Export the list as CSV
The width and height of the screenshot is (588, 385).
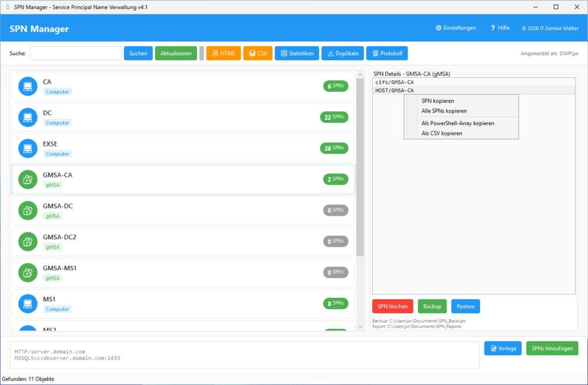pos(257,53)
